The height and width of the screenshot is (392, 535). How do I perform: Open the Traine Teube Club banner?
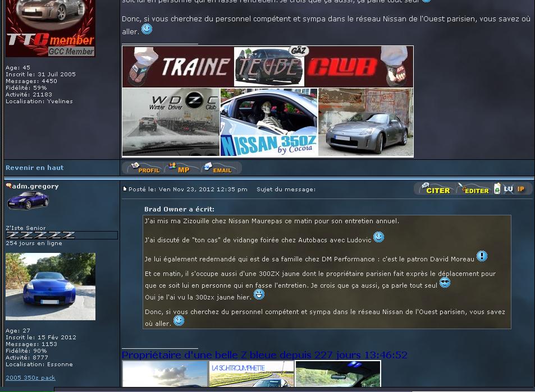267,67
